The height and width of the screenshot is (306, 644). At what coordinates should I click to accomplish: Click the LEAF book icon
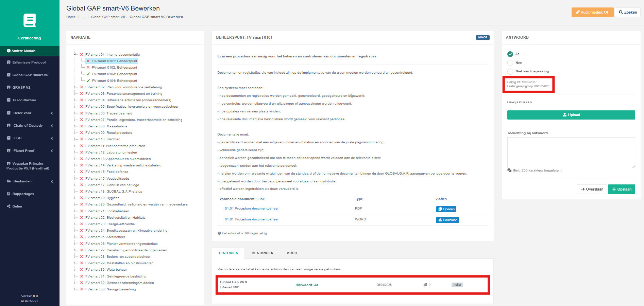[9, 138]
